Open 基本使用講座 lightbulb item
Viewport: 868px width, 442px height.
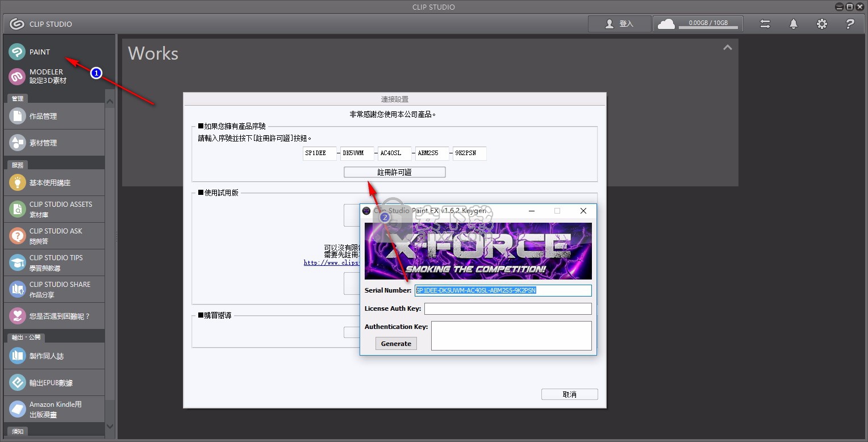click(x=54, y=182)
